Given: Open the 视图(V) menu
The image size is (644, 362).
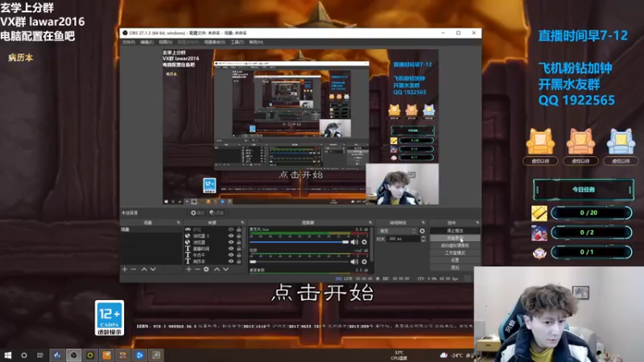Looking at the screenshot, I should click(x=165, y=43).
